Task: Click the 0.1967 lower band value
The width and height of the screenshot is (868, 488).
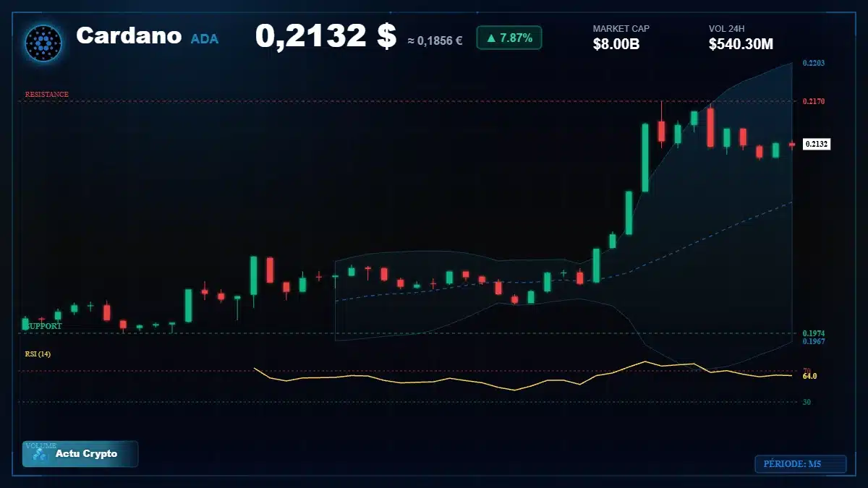Action: pos(814,341)
